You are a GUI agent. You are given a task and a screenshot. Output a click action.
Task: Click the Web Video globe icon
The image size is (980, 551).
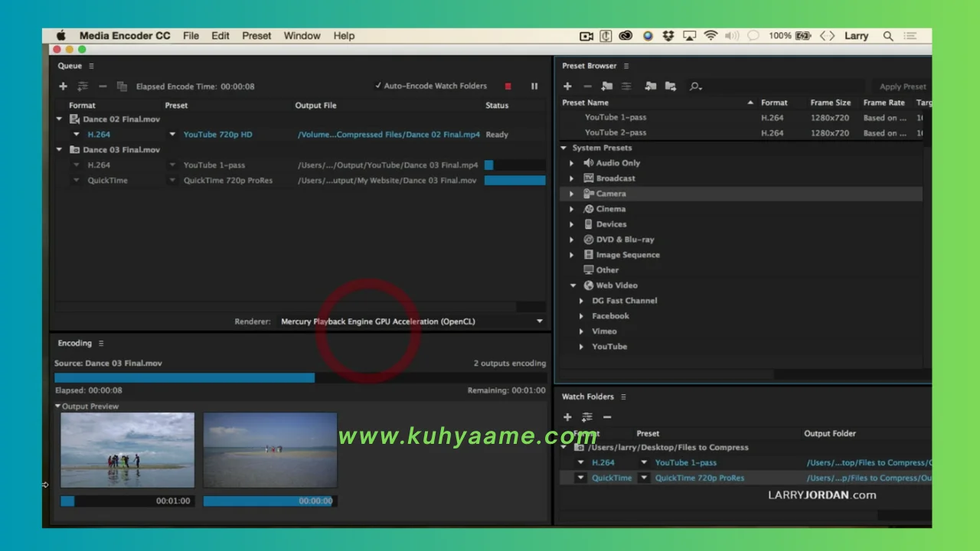pos(589,285)
